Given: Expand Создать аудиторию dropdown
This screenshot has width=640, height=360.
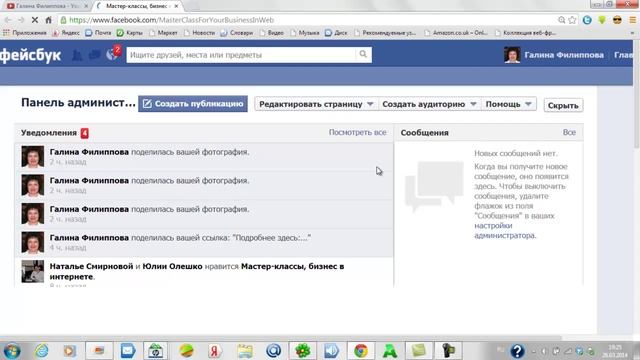Looking at the screenshot, I should click(x=429, y=104).
